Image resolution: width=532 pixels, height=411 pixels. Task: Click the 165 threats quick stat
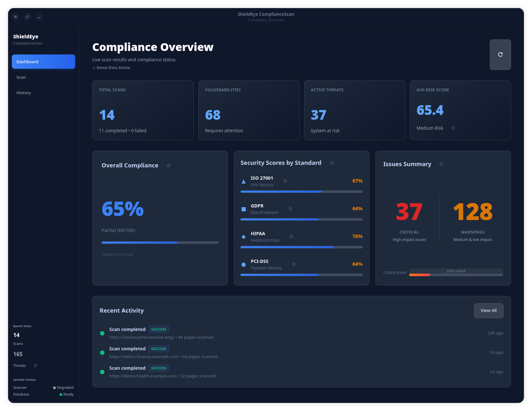18,354
